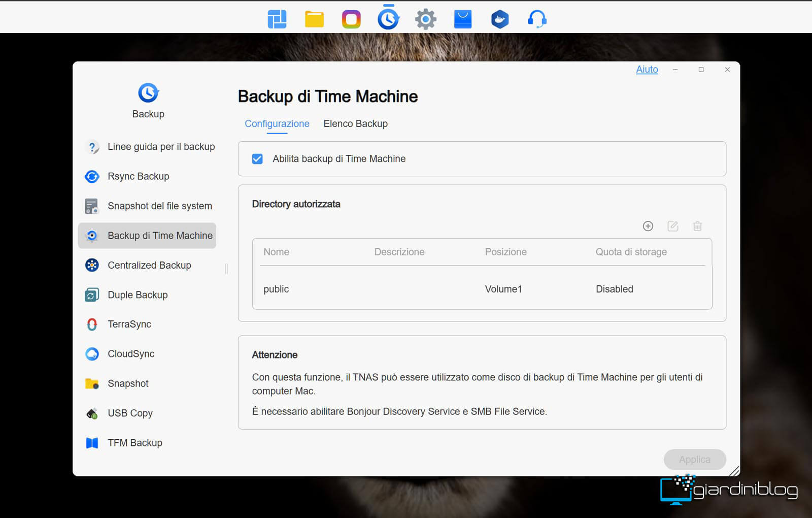This screenshot has height=518, width=812.
Task: Click the Snapshot del file system icon
Action: [92, 206]
